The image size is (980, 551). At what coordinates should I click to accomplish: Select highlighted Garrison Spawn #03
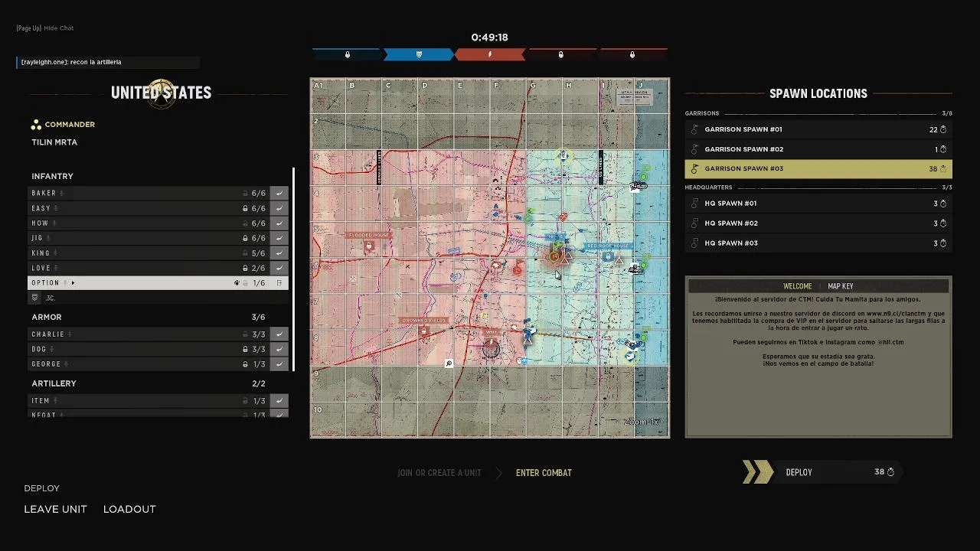818,168
